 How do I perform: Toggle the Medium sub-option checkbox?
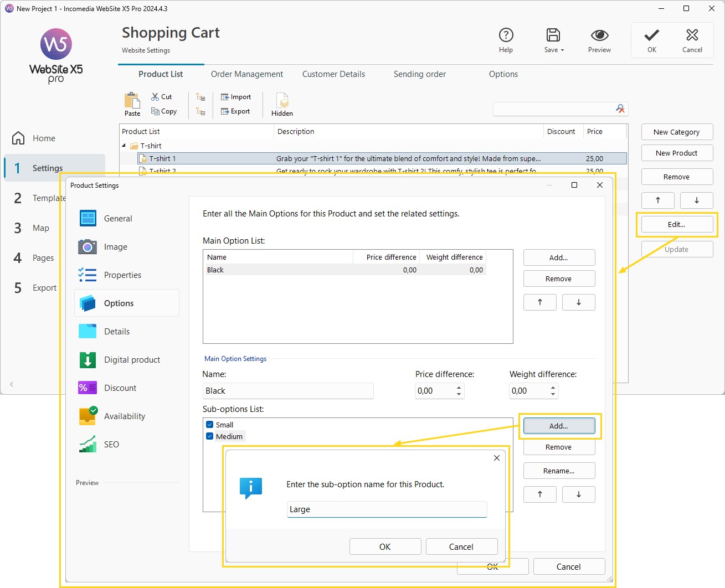coord(210,436)
